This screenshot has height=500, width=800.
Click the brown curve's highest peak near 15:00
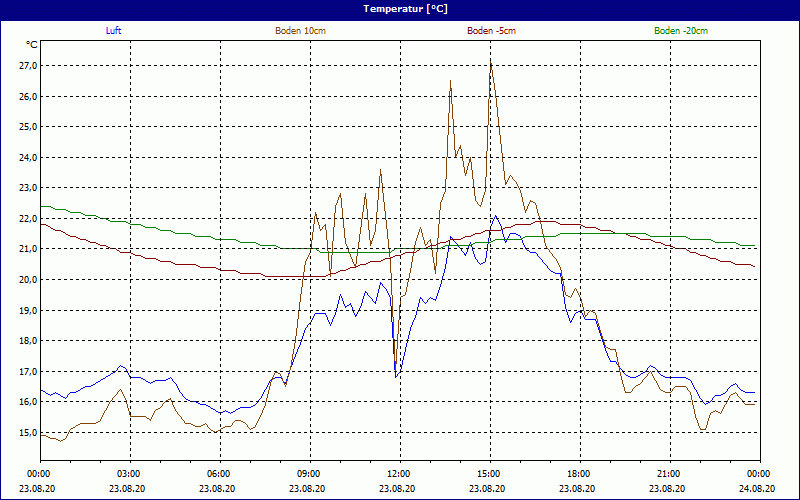coord(490,61)
